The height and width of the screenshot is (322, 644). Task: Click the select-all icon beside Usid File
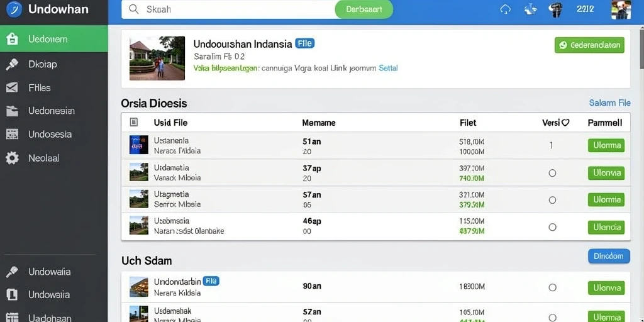[x=133, y=122]
